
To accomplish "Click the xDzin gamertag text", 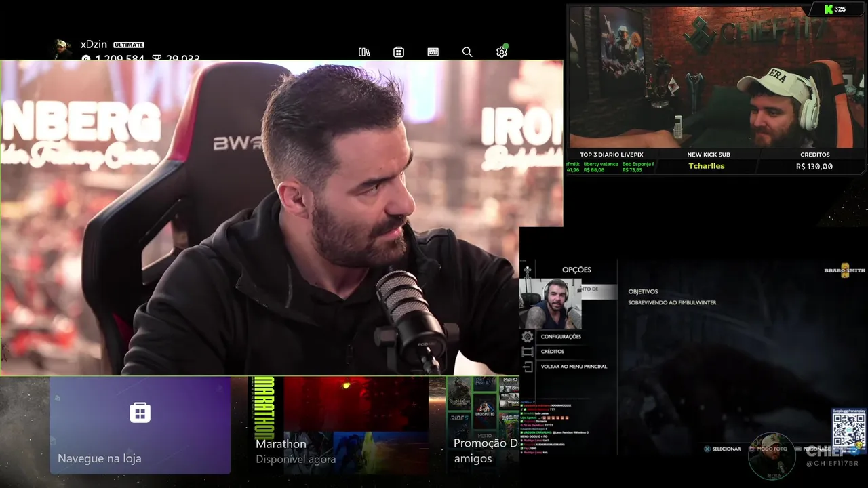I will (94, 44).
